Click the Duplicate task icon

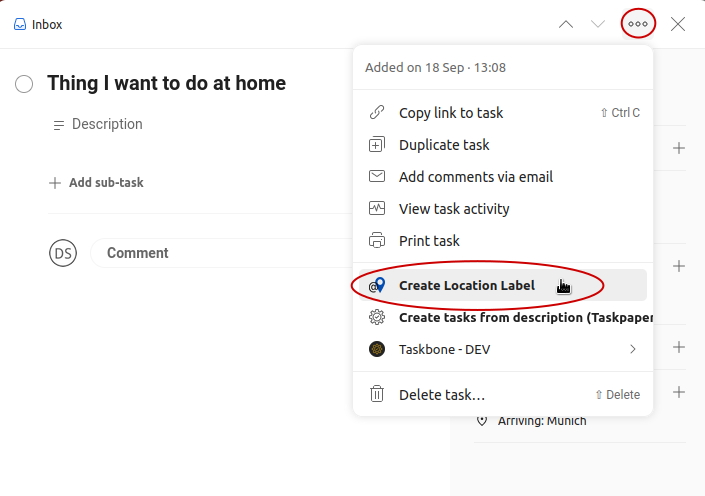coord(377,144)
